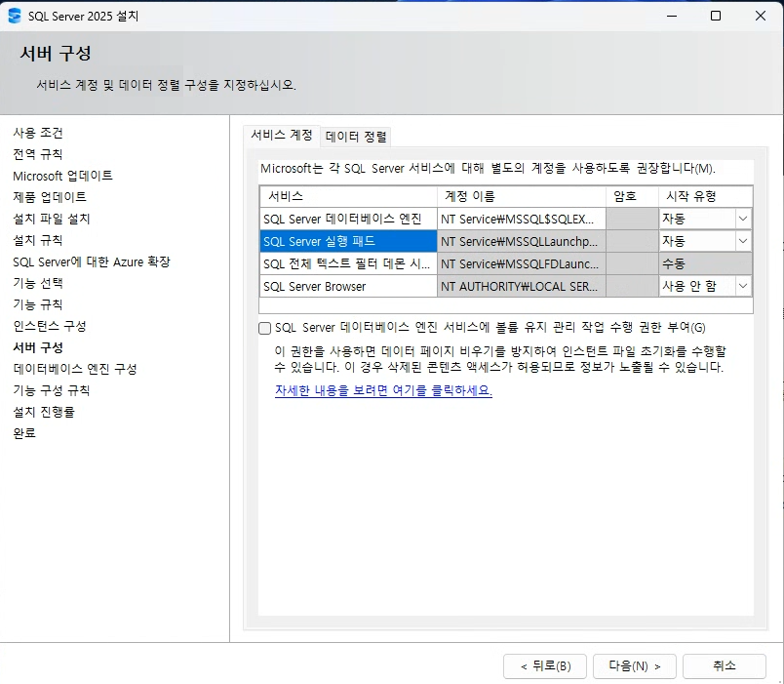Viewport: 784px width, 684px height.
Task: Maximize the SQL Server 2025 설치 window
Action: pyautogui.click(x=716, y=16)
